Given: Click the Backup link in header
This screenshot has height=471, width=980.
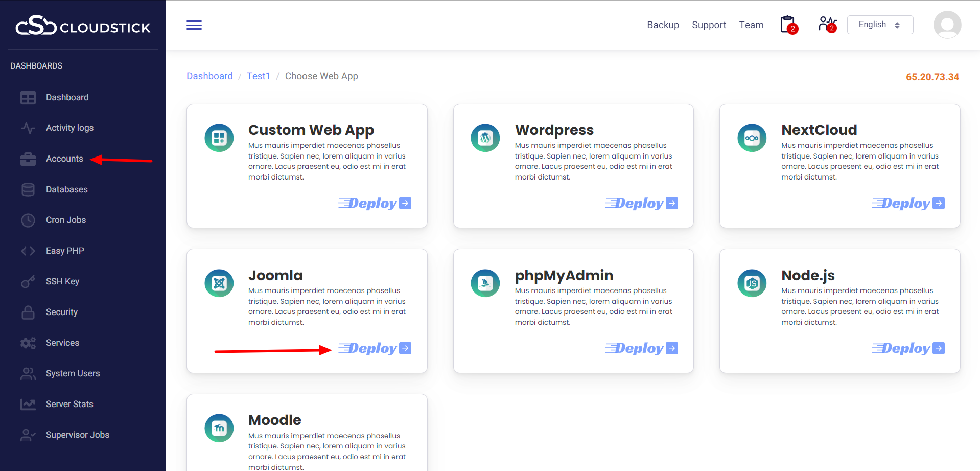Looking at the screenshot, I should [x=663, y=25].
